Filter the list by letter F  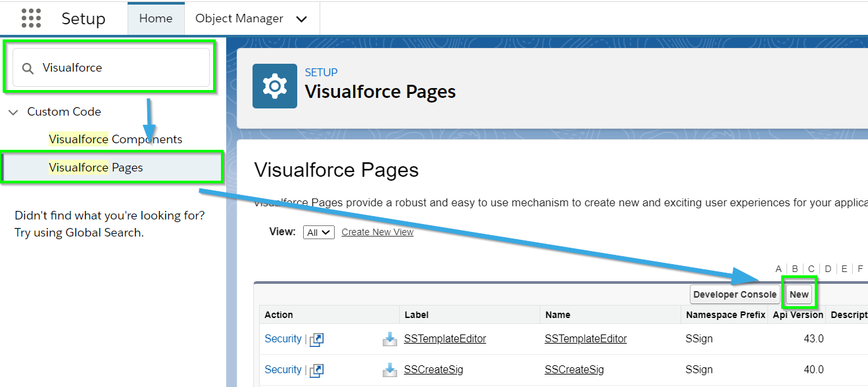point(860,269)
